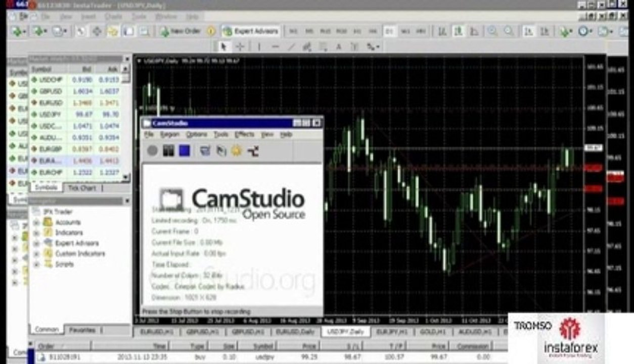Image resolution: width=634 pixels, height=364 pixels.
Task: Open the Periods clock dropdown
Action: pyautogui.click(x=585, y=31)
